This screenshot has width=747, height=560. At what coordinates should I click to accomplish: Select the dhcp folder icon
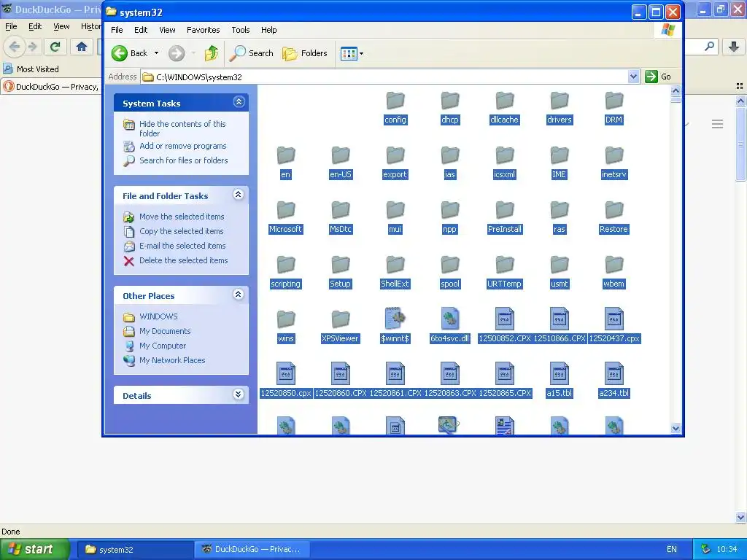[449, 101]
